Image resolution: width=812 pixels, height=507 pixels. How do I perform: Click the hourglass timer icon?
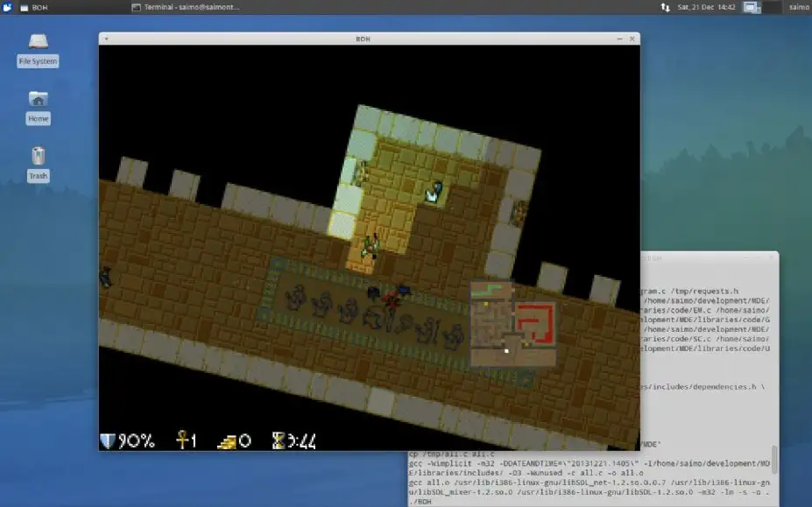[279, 440]
